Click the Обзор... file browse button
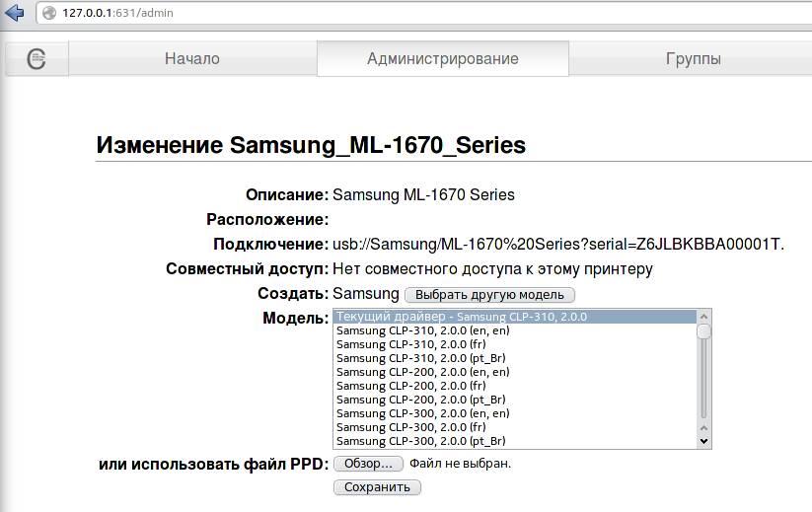This screenshot has width=812, height=512. tap(368, 464)
